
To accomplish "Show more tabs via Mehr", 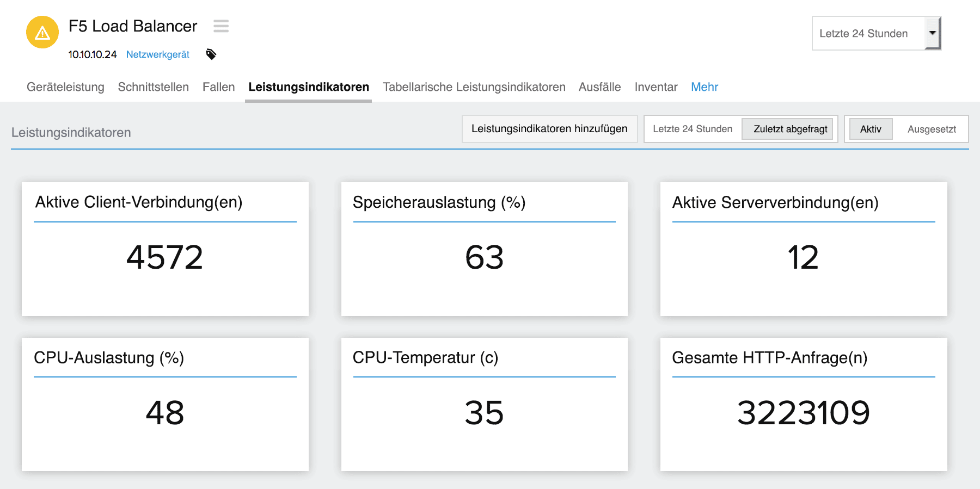I will pyautogui.click(x=705, y=87).
